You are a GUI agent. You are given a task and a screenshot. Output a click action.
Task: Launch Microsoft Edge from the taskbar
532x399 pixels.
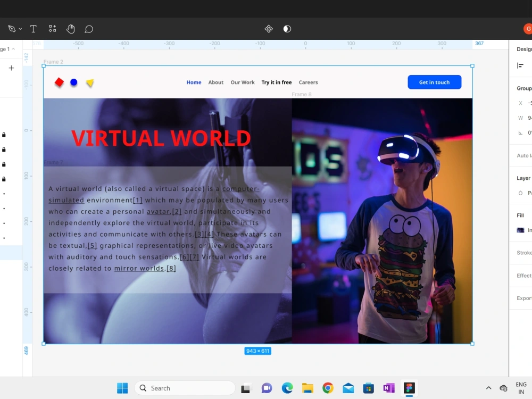pos(287,388)
